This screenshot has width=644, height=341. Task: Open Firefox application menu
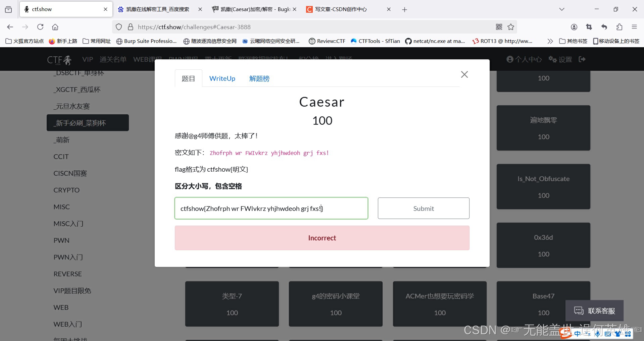click(x=634, y=27)
